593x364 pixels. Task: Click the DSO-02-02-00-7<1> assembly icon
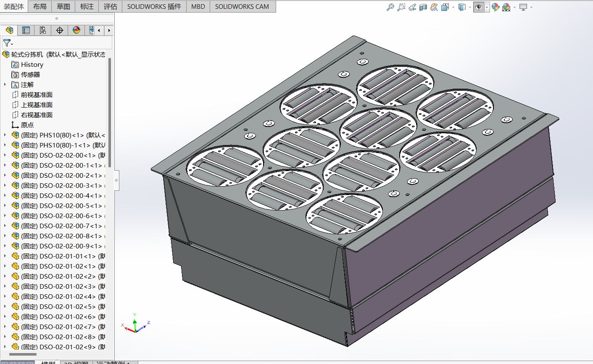click(x=16, y=226)
